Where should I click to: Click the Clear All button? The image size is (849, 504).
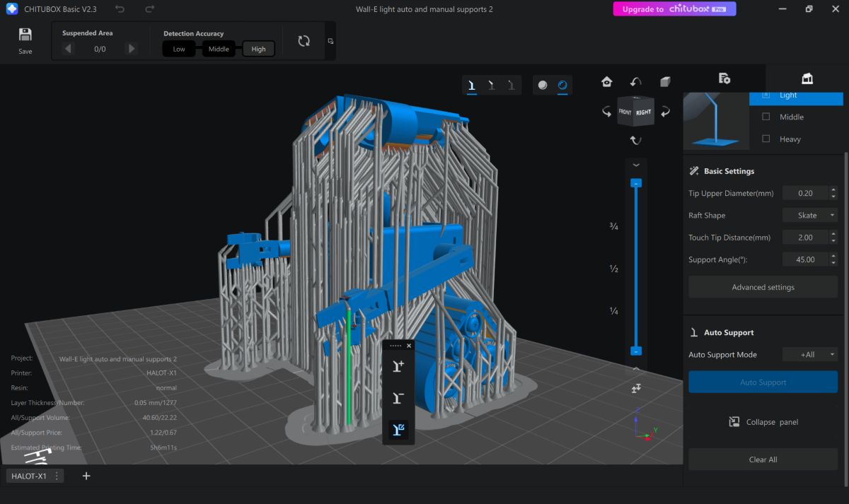(763, 459)
